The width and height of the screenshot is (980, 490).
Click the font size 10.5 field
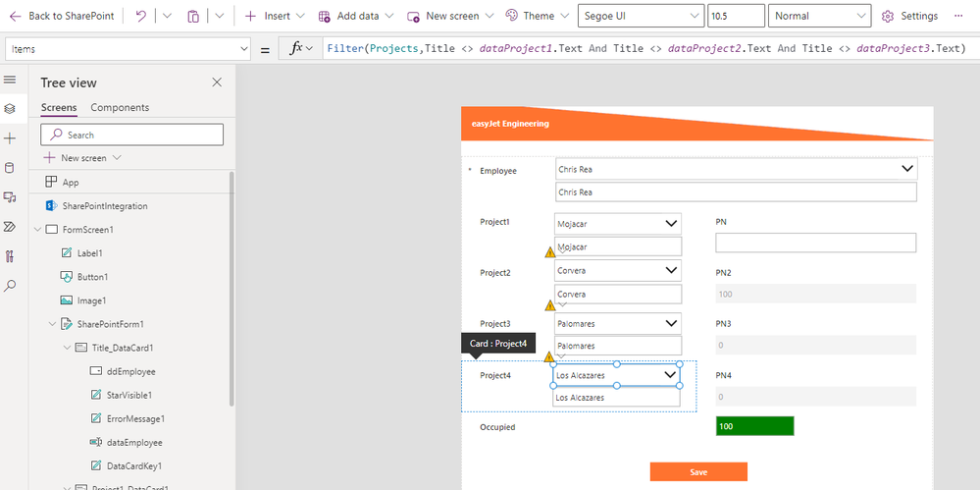[x=737, y=17]
